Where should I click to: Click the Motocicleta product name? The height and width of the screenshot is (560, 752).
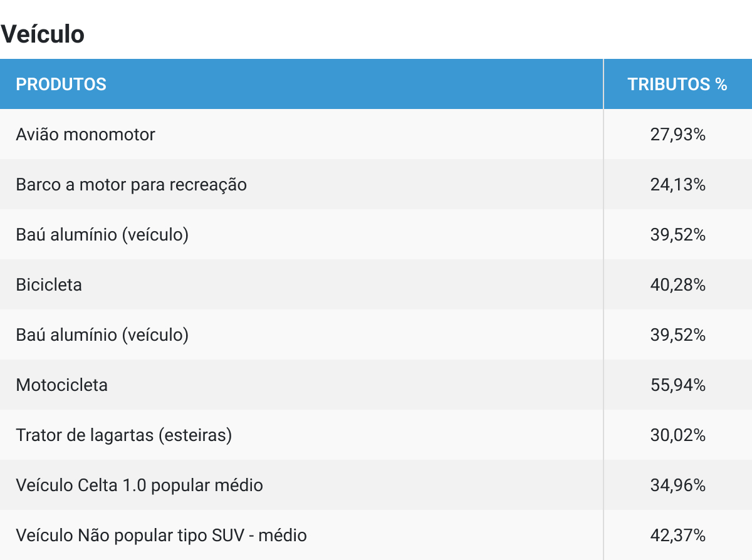[61, 385]
